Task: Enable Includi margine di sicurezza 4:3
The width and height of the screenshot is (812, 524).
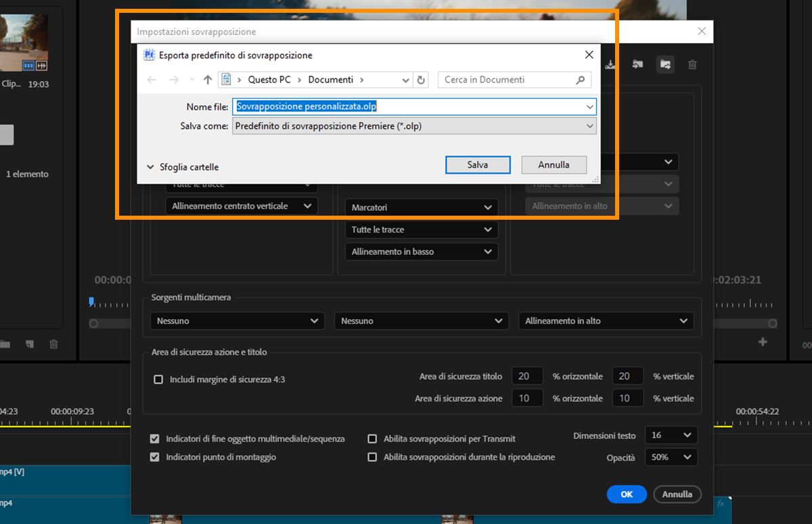Action: coord(158,379)
